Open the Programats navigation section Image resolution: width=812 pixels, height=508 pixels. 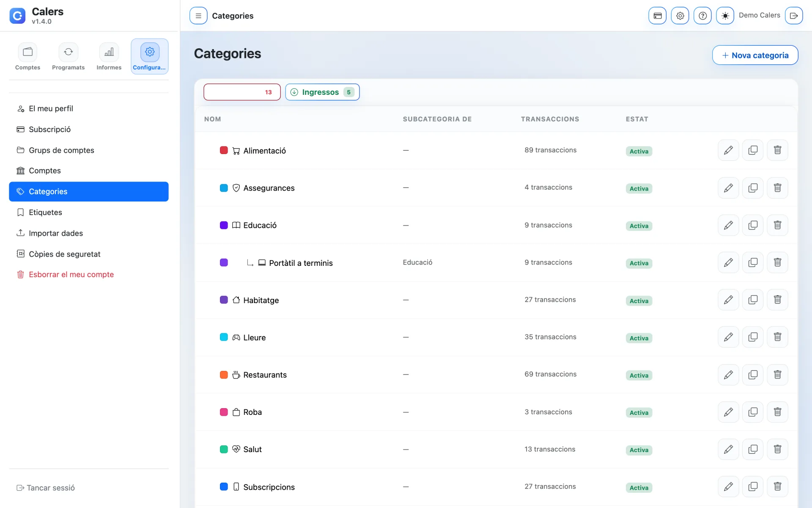click(x=68, y=56)
